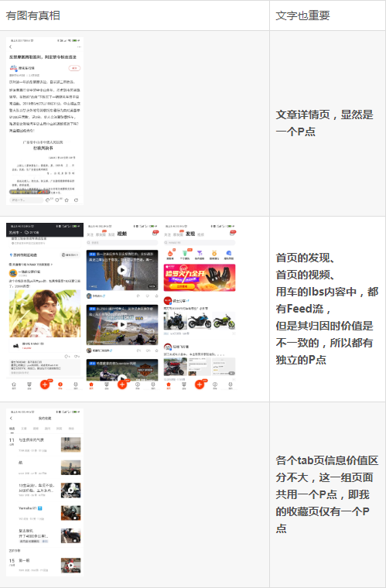This screenshot has width=386, height=588.
Task: Open the blue motorcycle photo in discover post
Action: coord(200,321)
